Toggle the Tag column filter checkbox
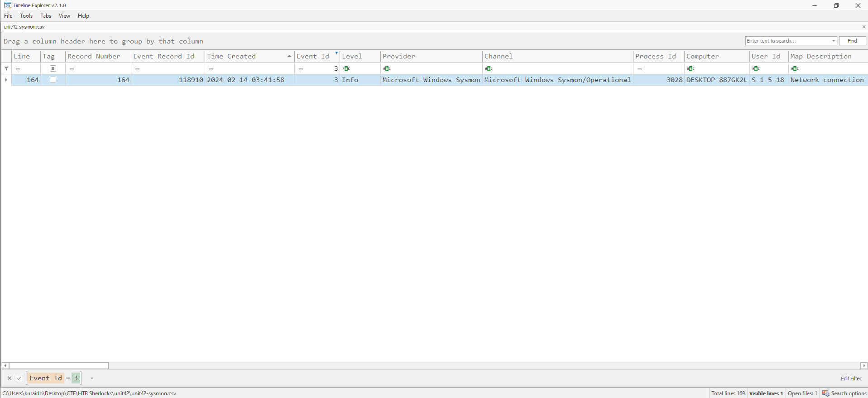Viewport: 868px width, 398px height. [53, 68]
